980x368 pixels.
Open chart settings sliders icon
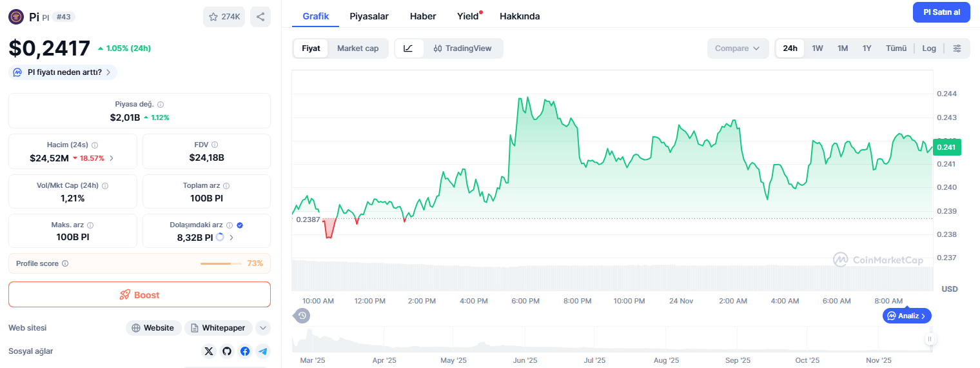coord(957,48)
